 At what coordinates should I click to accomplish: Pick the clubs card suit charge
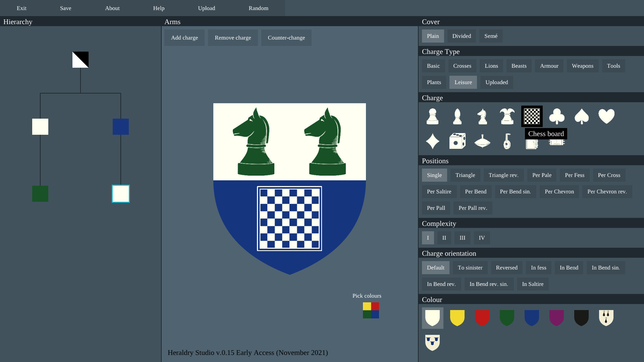pyautogui.click(x=556, y=116)
